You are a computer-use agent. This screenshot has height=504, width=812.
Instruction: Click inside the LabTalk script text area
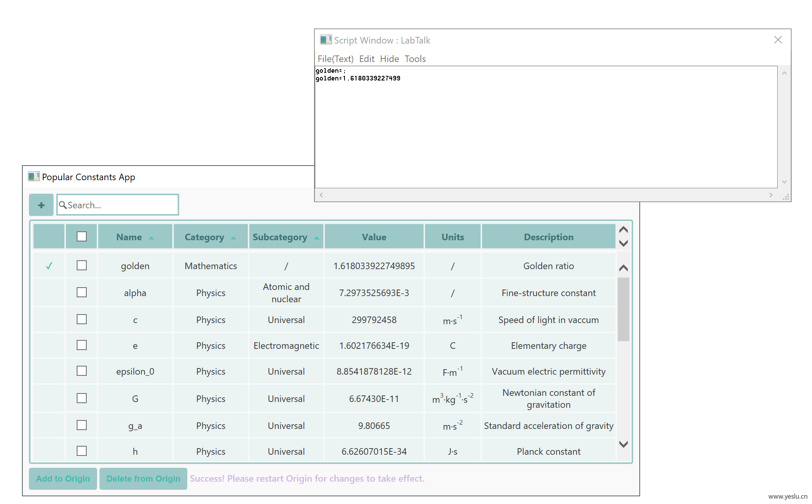[x=546, y=127]
